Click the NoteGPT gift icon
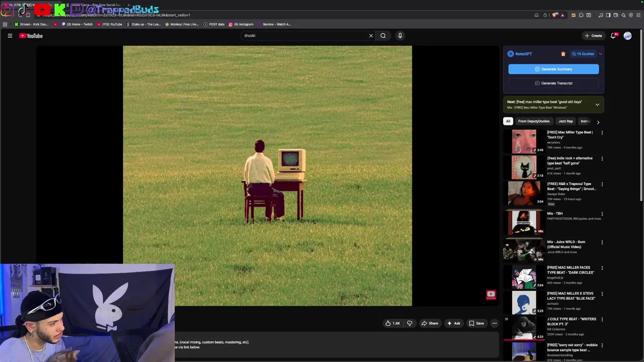 (563, 54)
